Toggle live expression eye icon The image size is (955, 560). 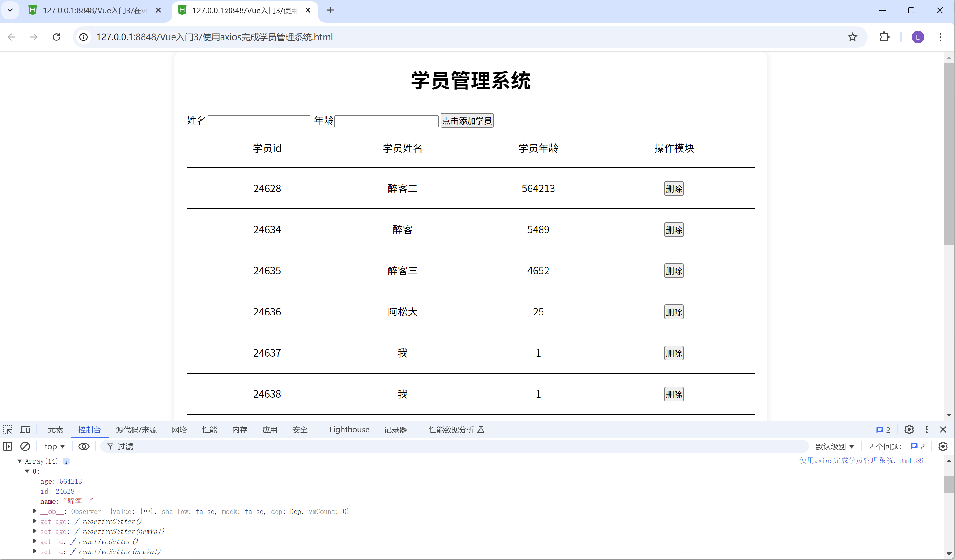coord(84,446)
